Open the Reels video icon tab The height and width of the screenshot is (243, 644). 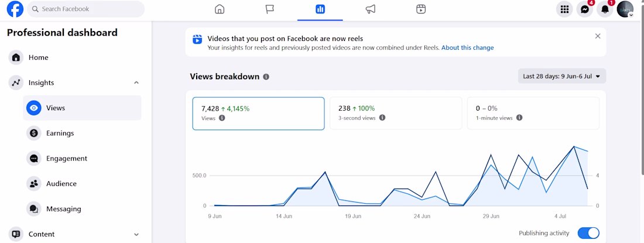[420, 9]
